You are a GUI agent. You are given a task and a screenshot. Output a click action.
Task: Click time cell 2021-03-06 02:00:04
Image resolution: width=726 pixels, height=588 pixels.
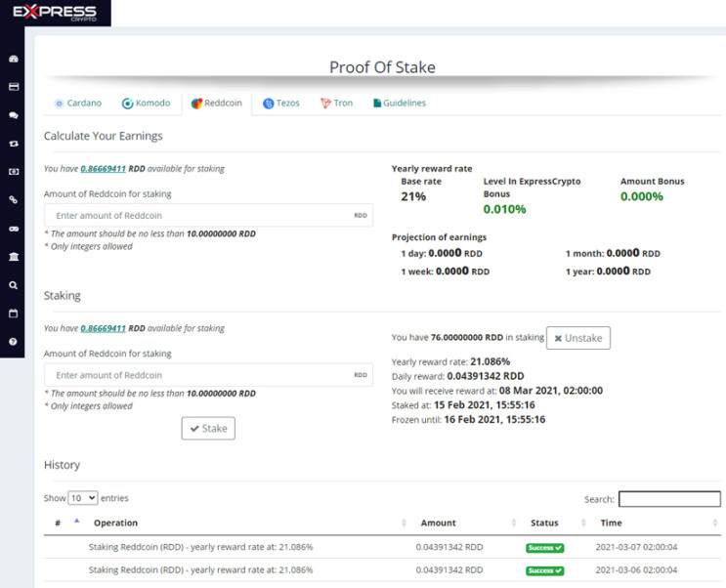click(x=636, y=570)
